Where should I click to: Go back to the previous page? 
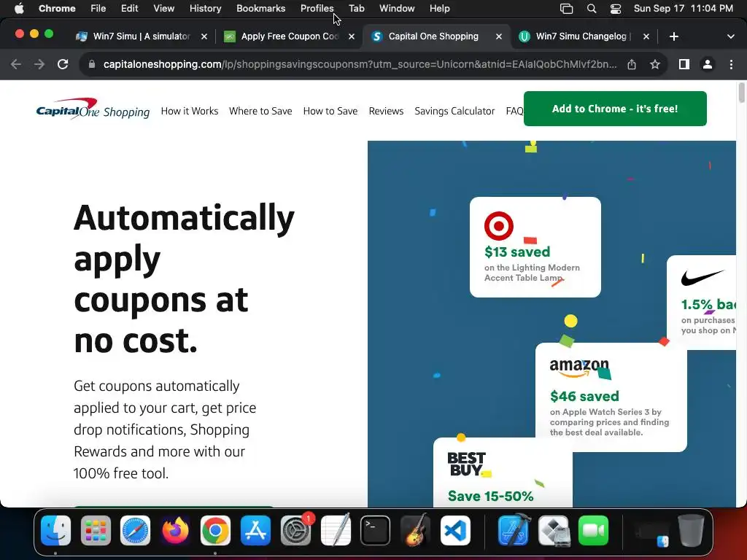[16, 64]
